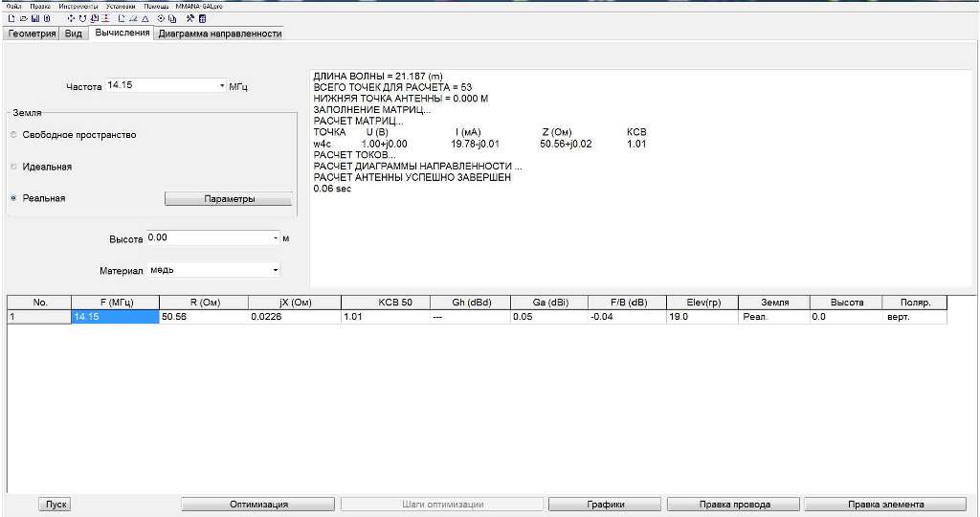Open the Высота height dropdown

click(276, 237)
